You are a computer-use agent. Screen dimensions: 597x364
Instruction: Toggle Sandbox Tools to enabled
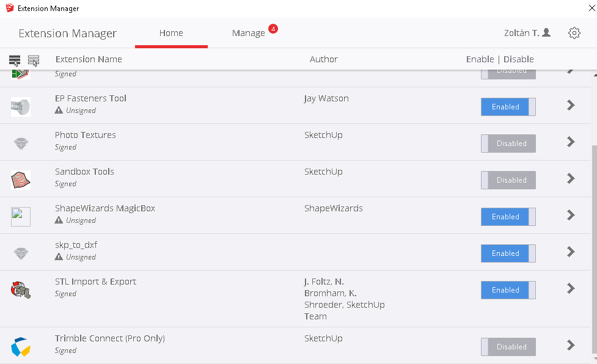508,180
